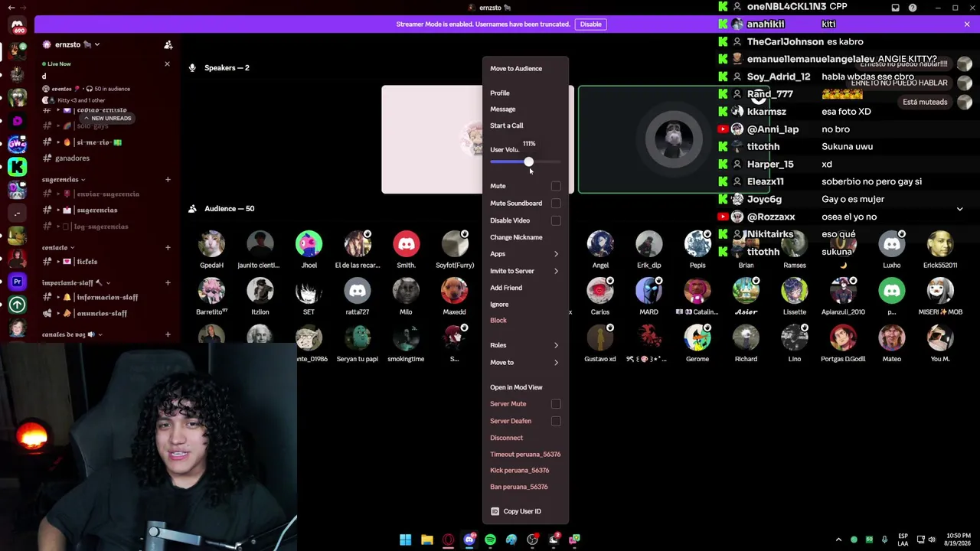The width and height of the screenshot is (980, 551).
Task: Disable Streamer Mode button
Action: pyautogui.click(x=590, y=24)
